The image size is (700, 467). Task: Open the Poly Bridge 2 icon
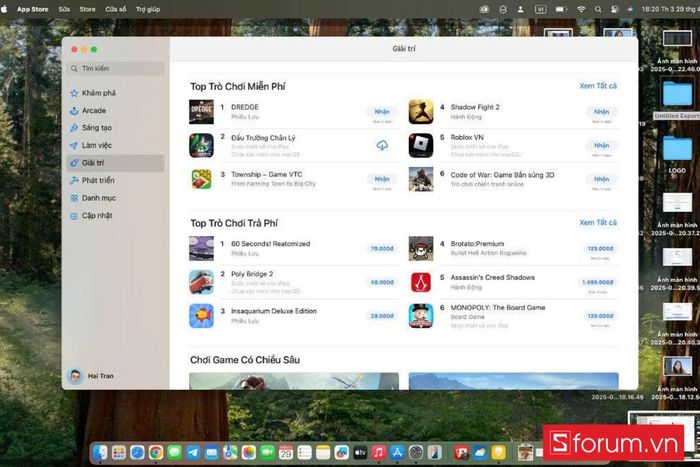tap(201, 282)
